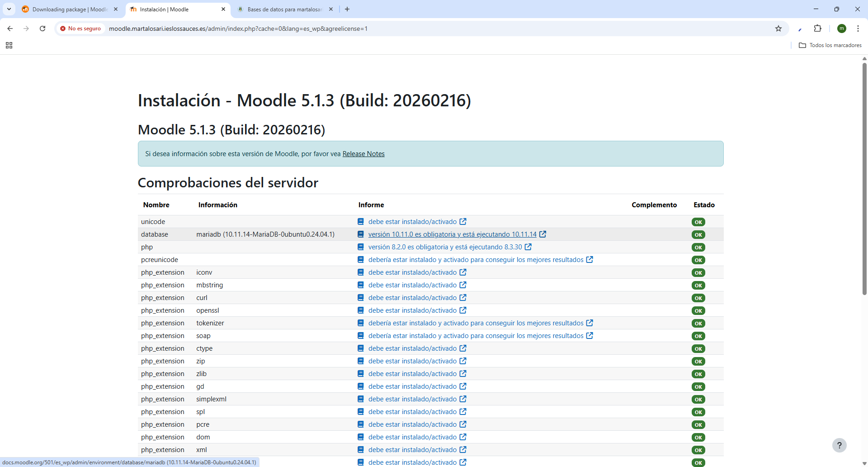Open the zip extension report link
Viewport: 868px width, 467px height.
pos(412,361)
